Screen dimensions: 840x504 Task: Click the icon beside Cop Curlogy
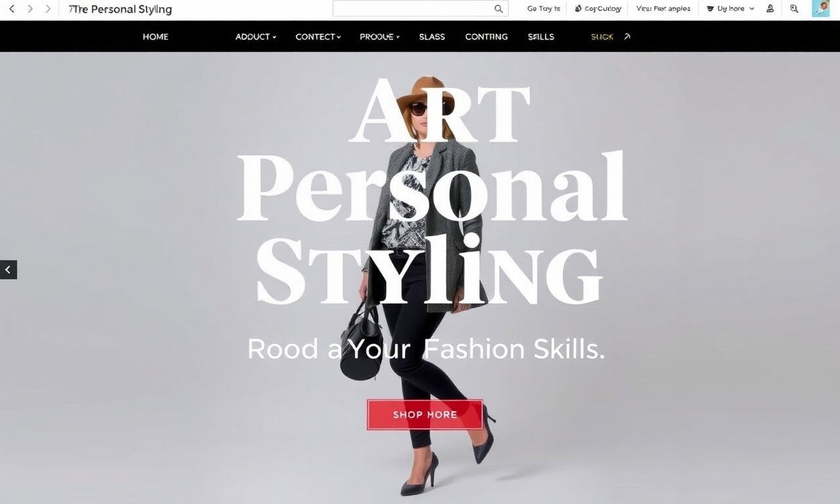click(578, 9)
